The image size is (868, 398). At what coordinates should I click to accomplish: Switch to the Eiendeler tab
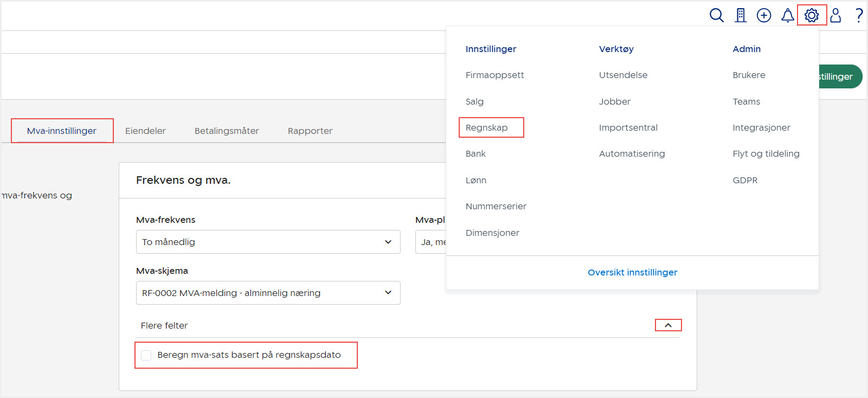tap(145, 131)
